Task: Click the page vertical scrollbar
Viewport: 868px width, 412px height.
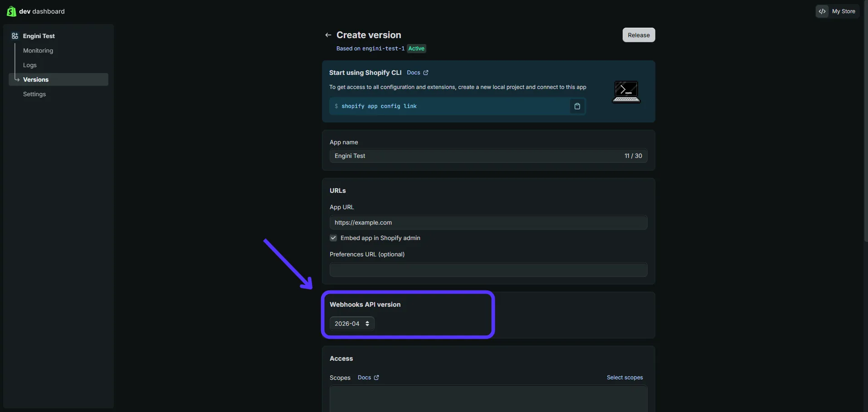Action: point(866,121)
